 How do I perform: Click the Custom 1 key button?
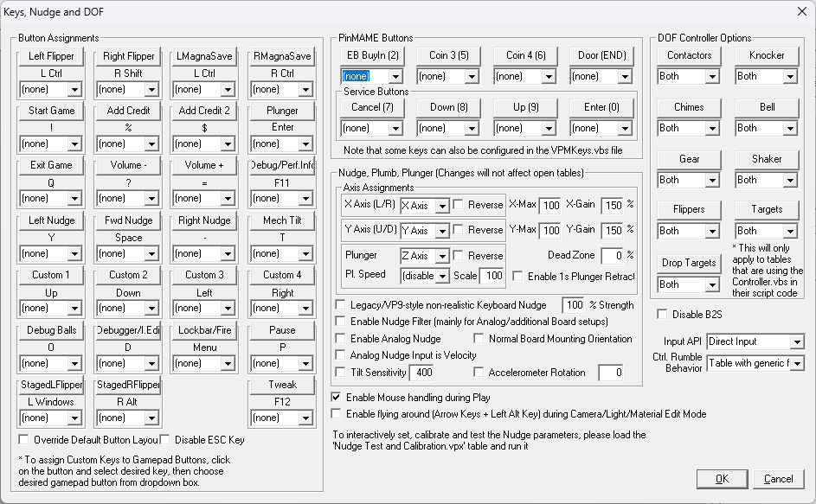51,275
